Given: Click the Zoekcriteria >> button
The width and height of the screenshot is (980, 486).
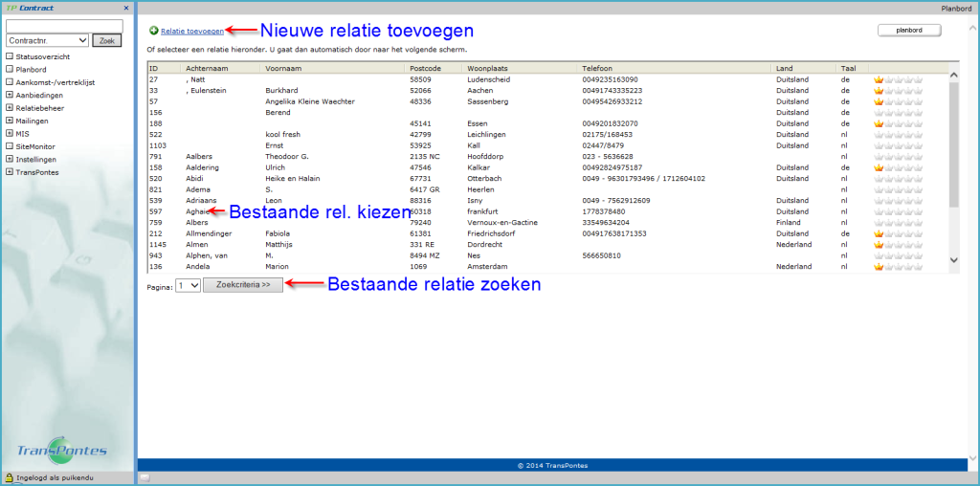Looking at the screenshot, I should [x=243, y=285].
